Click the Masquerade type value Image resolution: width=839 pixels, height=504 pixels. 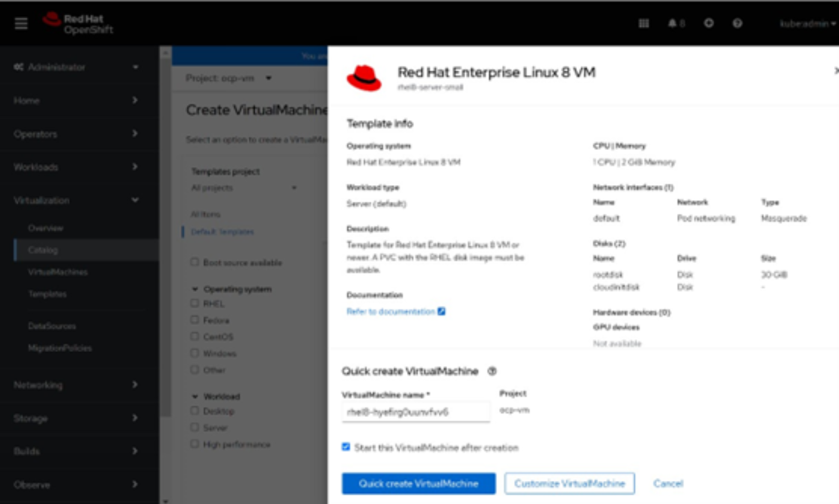(784, 219)
